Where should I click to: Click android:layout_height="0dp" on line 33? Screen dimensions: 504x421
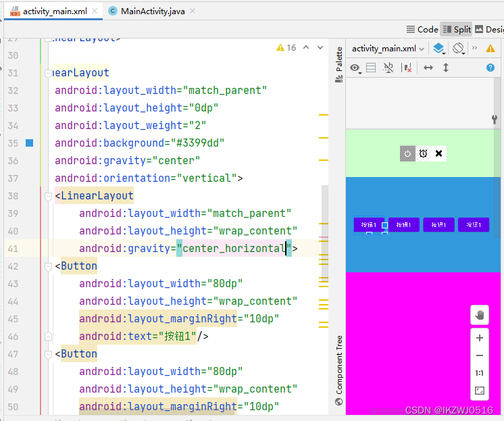[x=136, y=107]
